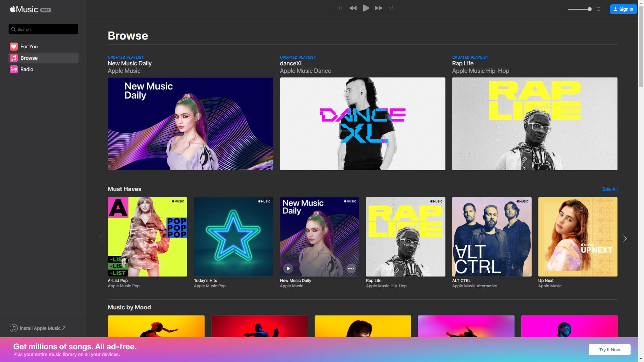Click the New Music Daily featured title
This screenshot has width=644, height=362.
click(x=129, y=63)
